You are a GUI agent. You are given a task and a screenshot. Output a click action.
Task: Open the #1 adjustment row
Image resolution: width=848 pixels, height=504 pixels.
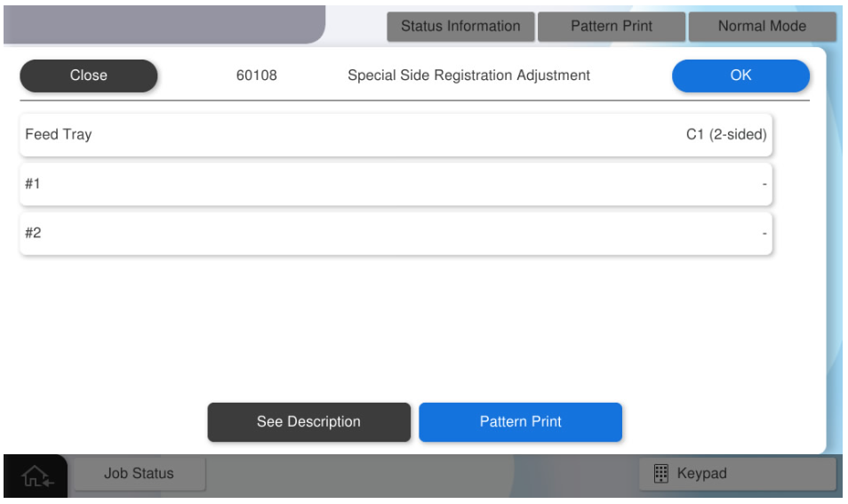396,184
